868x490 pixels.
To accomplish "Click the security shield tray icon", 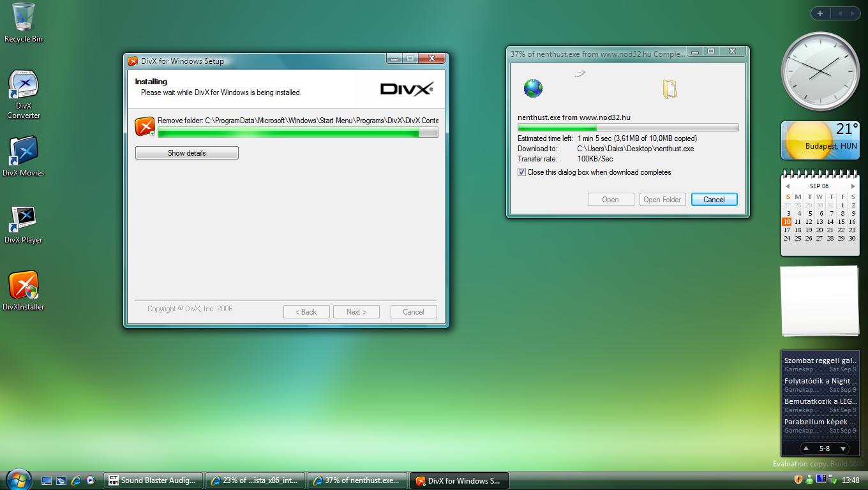I will point(798,479).
